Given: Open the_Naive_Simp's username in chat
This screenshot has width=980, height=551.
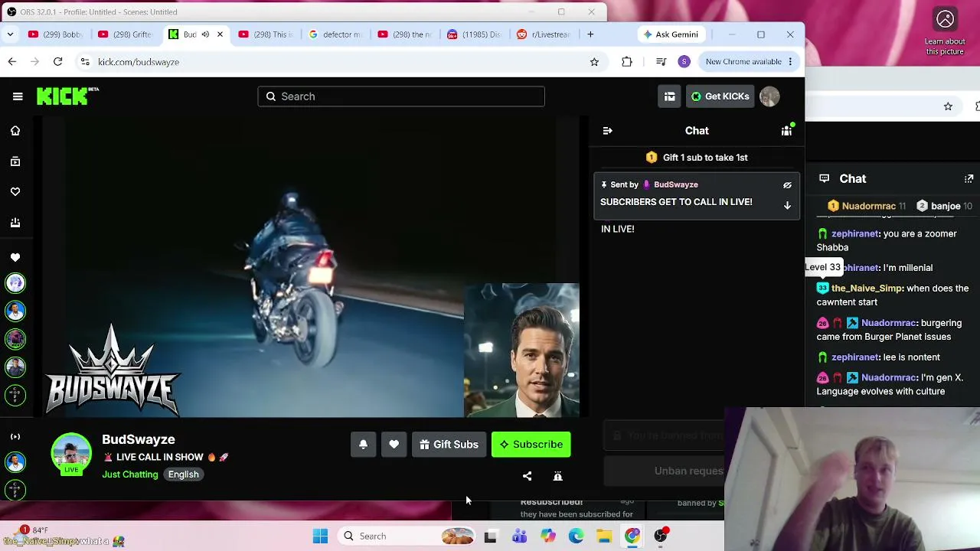Looking at the screenshot, I should 867,289.
